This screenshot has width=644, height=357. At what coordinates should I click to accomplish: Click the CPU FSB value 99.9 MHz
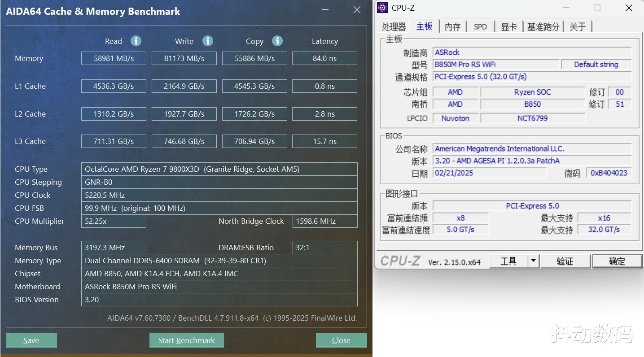pyautogui.click(x=219, y=208)
